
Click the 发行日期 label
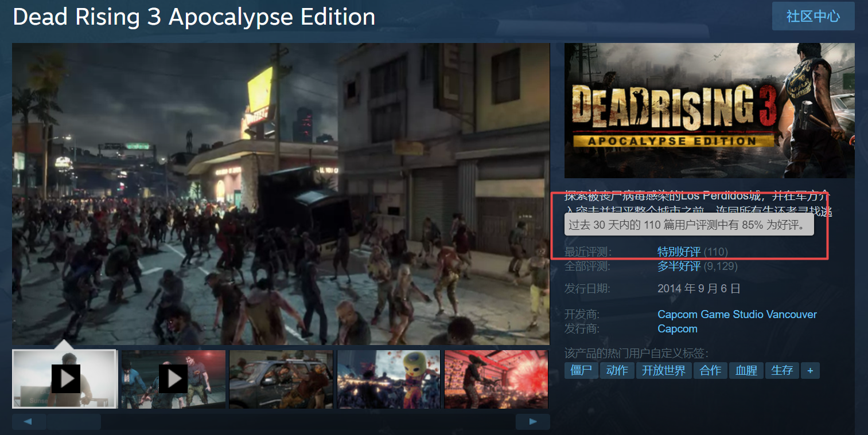pyautogui.click(x=587, y=288)
